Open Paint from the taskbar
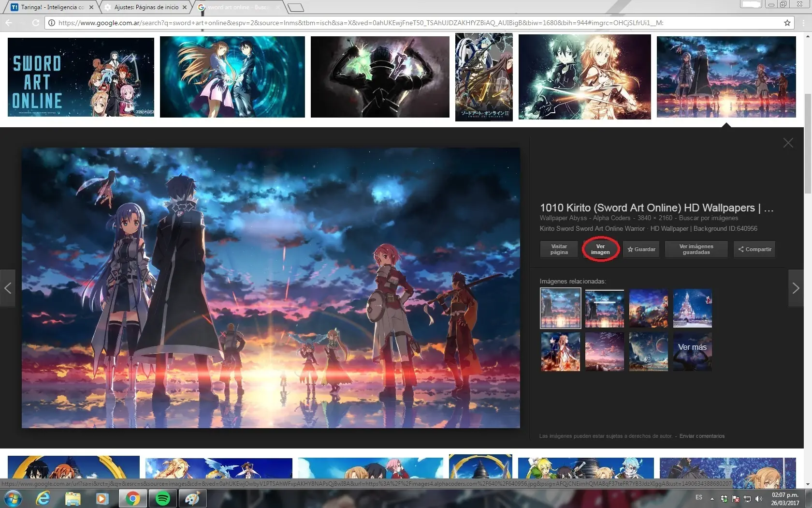812x508 pixels. coord(192,498)
